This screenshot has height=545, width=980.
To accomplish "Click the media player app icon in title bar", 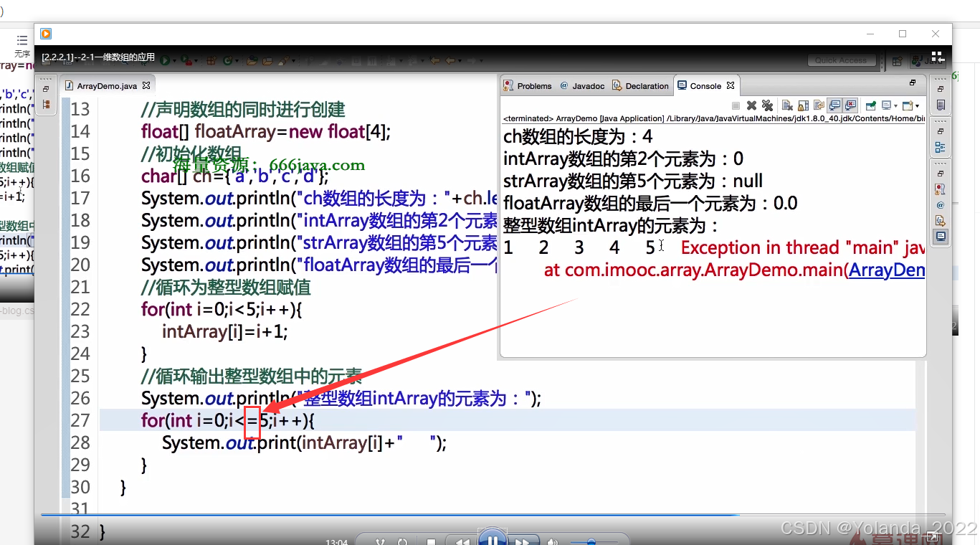I will (46, 34).
